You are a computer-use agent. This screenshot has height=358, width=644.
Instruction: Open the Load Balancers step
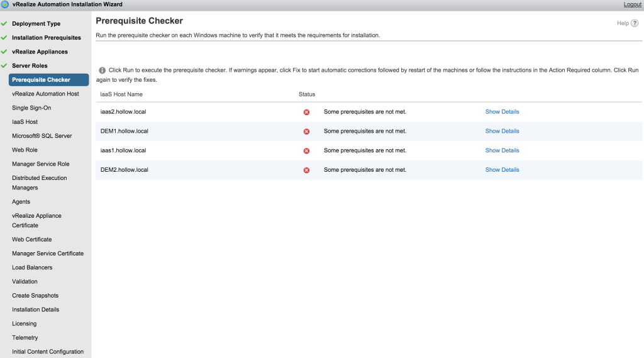pos(32,267)
